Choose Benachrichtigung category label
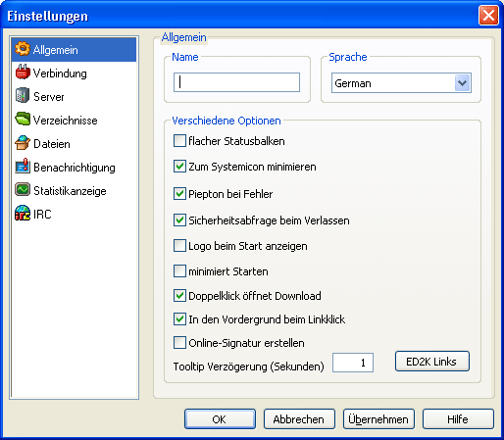Image resolution: width=504 pixels, height=440 pixels. coord(75,168)
